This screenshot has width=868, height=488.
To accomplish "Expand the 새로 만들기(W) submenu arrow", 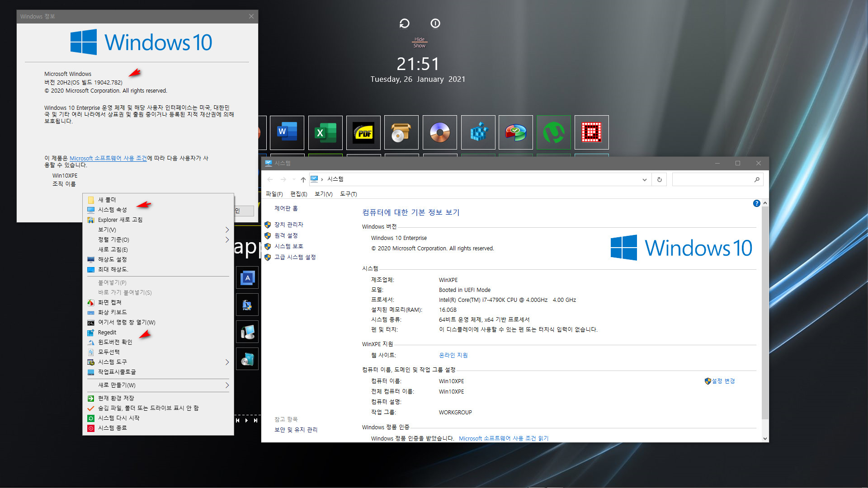I will point(227,385).
